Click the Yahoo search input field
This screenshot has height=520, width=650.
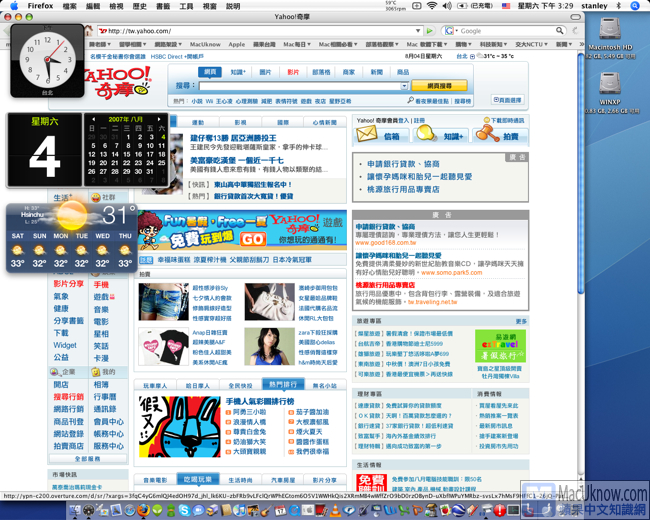(304, 86)
